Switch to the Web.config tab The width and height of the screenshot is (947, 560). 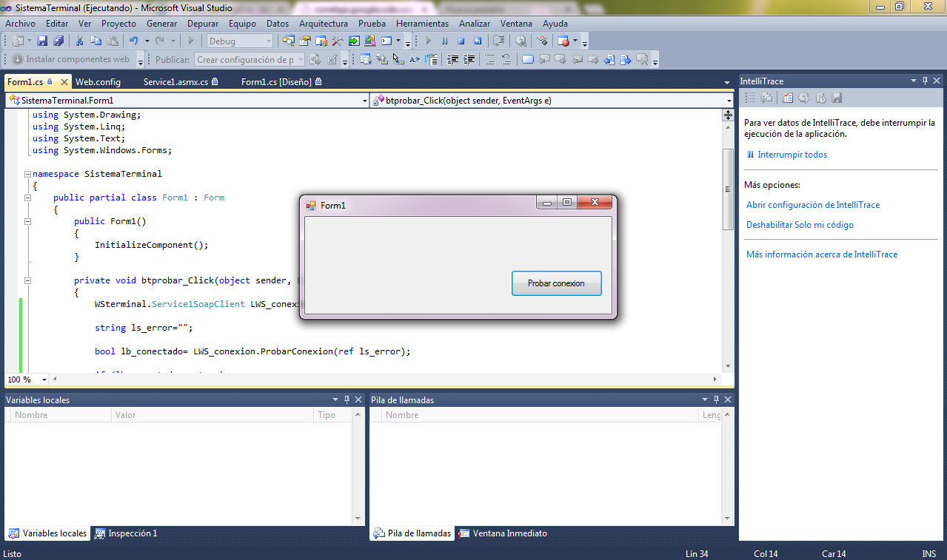[98, 82]
